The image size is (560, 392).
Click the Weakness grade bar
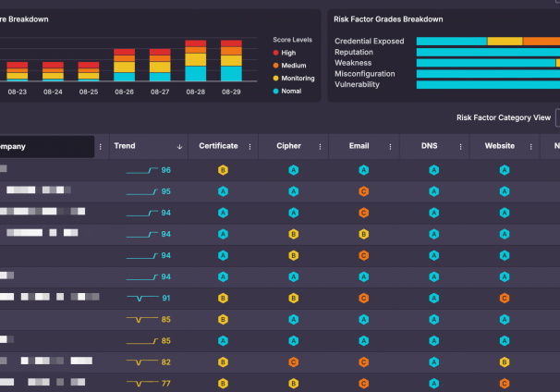488,63
